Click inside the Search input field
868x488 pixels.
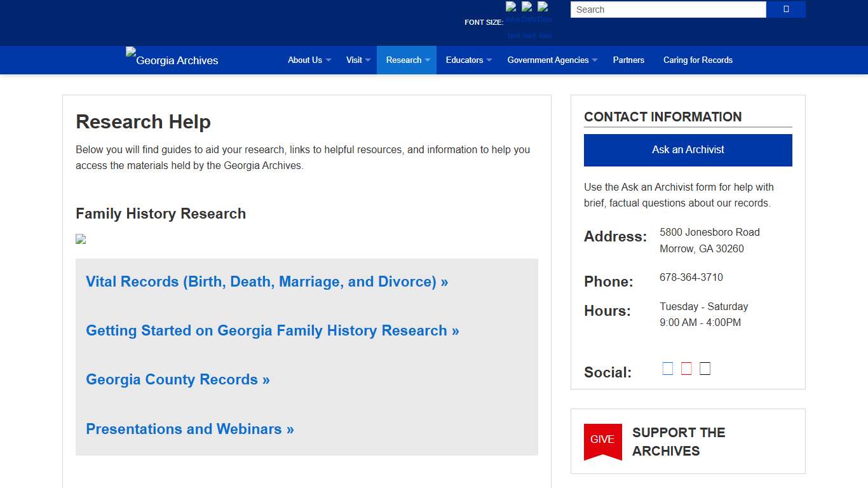(x=667, y=9)
